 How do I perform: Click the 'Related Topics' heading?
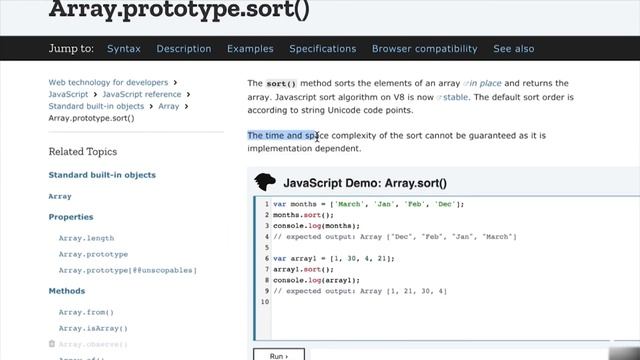pyautogui.click(x=83, y=152)
